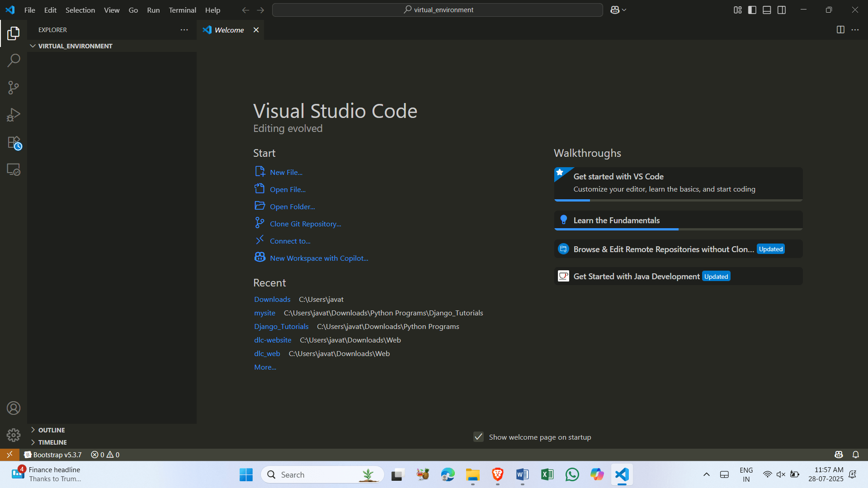
Task: Open the Source Control icon
Action: pos(13,87)
